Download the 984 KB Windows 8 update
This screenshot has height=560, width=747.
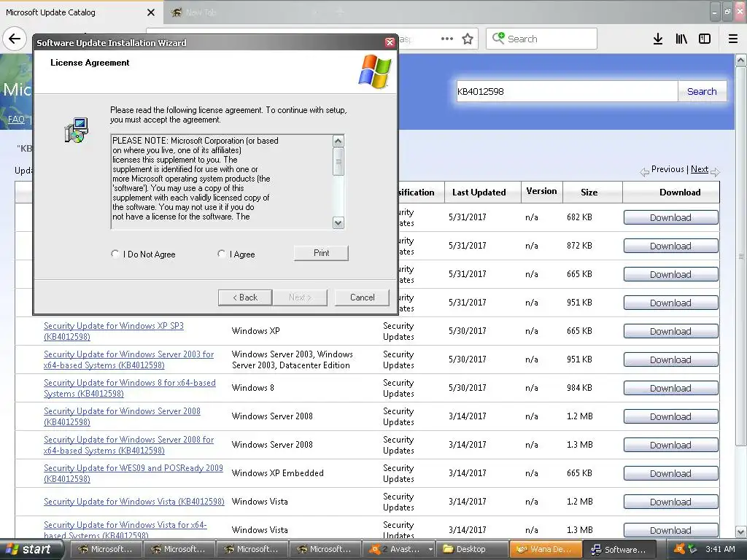[670, 388]
